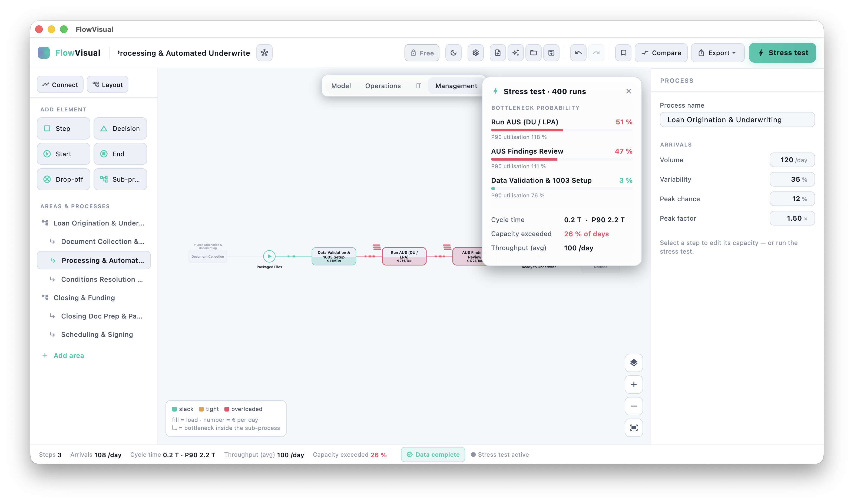Edit the Peak factor field
The height and width of the screenshot is (504, 854).
click(792, 218)
